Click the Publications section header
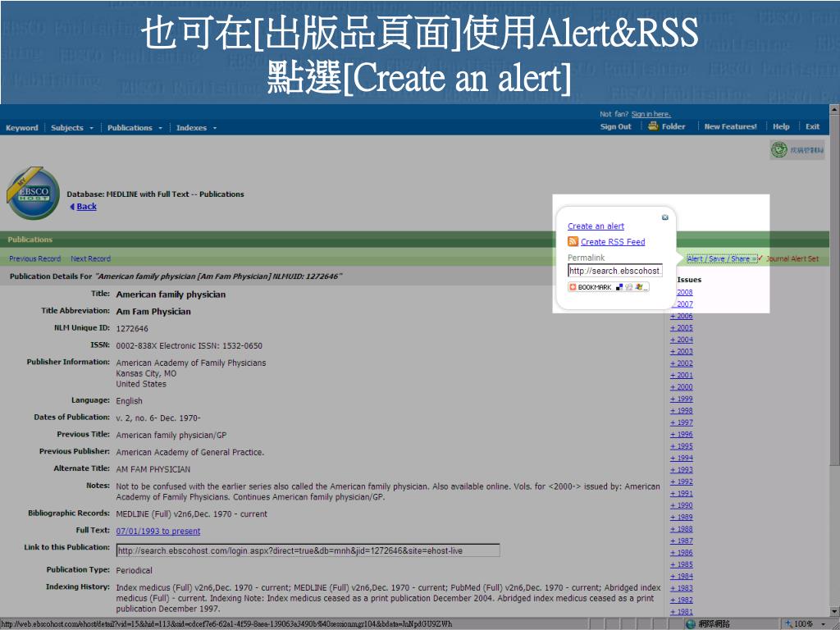The width and height of the screenshot is (840, 630). point(30,240)
